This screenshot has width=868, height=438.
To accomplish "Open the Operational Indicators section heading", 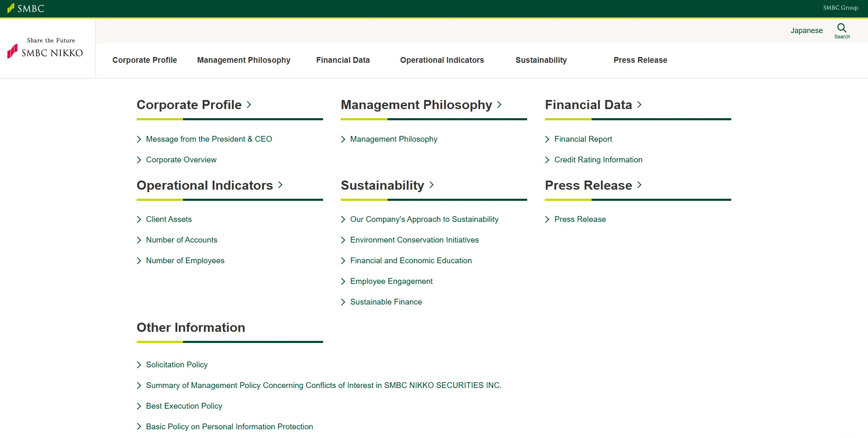I will click(x=205, y=185).
